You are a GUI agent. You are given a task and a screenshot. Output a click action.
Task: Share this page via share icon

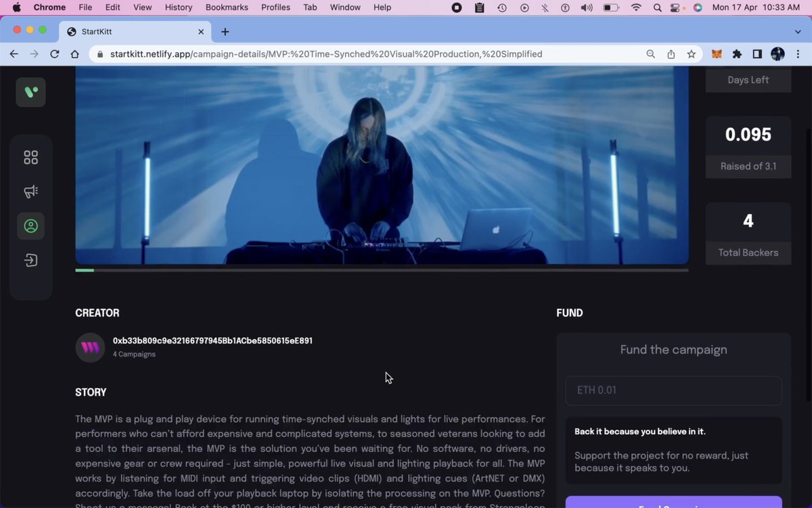[671, 54]
